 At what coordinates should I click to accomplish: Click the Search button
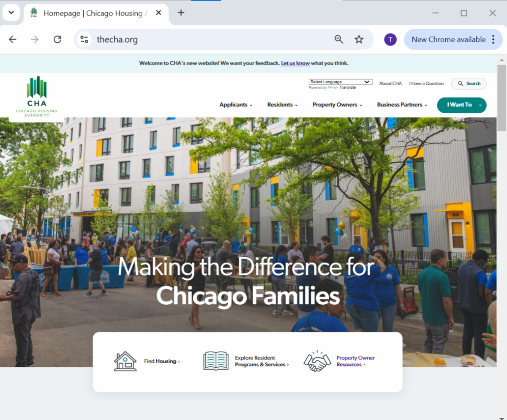point(469,84)
